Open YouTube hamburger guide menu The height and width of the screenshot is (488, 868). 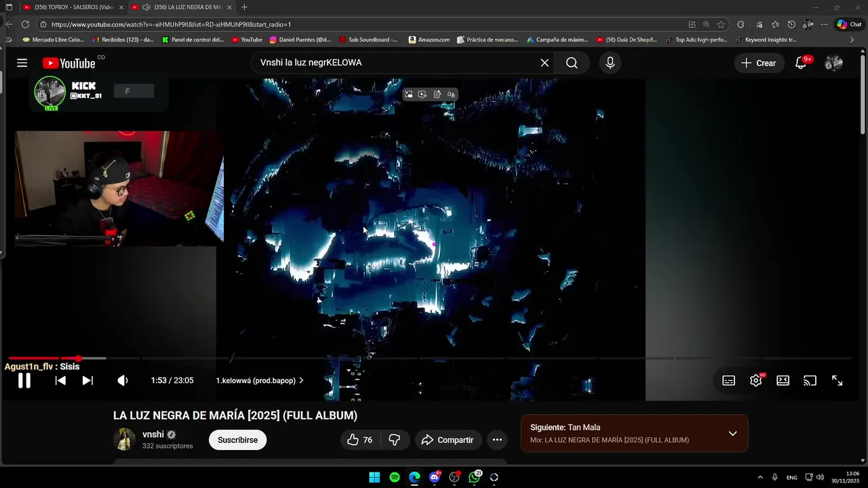click(x=22, y=63)
